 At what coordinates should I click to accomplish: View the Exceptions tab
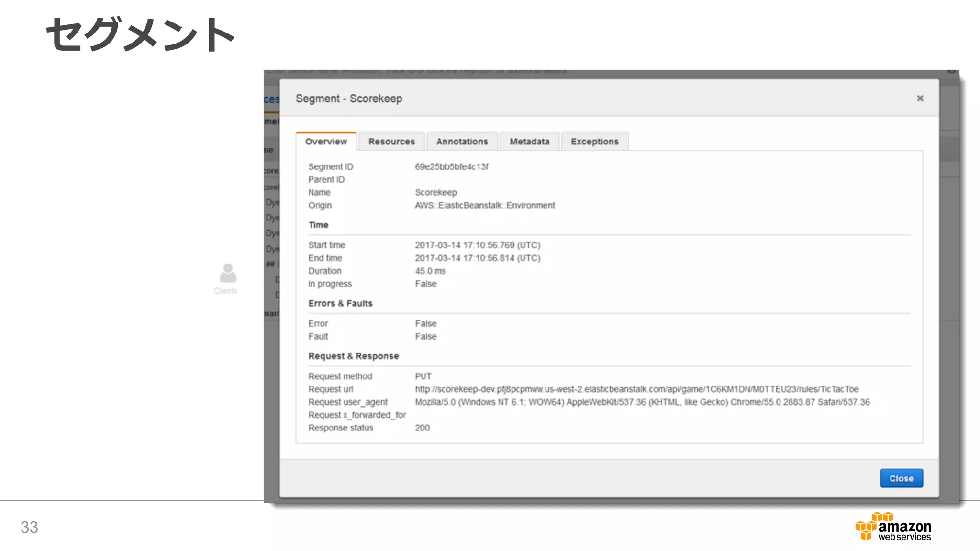(x=595, y=142)
